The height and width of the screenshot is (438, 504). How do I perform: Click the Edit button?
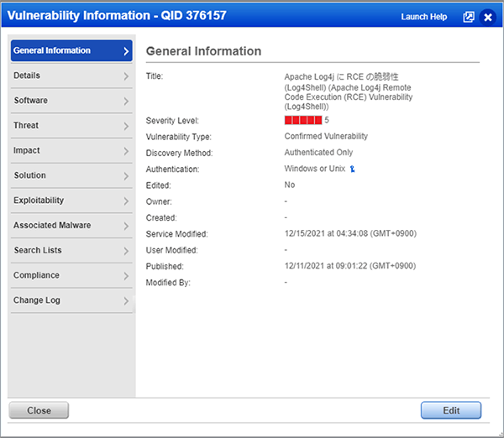coord(451,410)
